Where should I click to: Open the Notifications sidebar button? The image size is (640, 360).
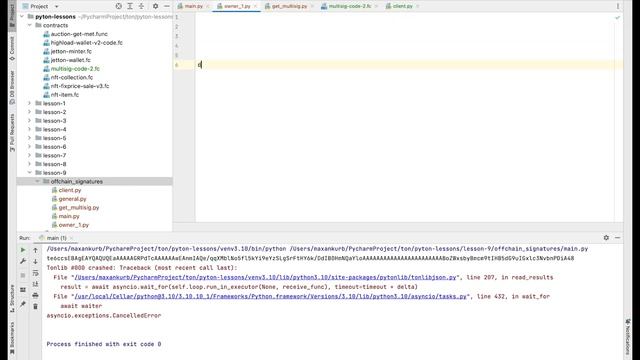pyautogui.click(x=628, y=337)
